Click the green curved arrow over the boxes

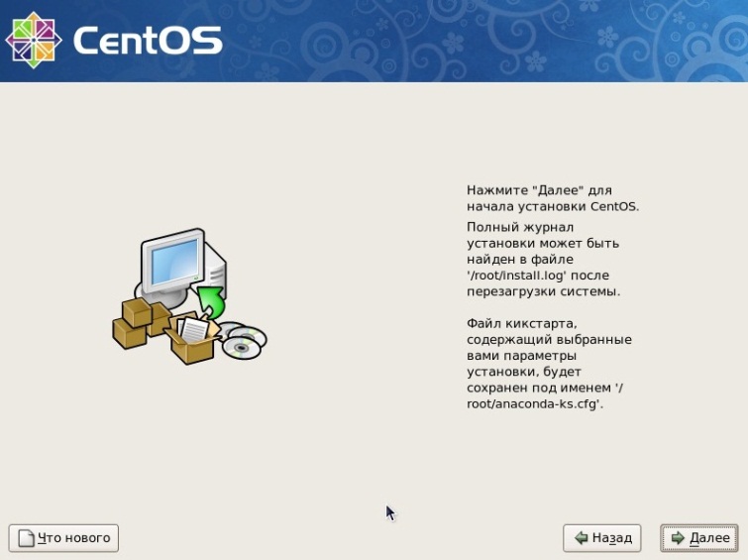[210, 301]
